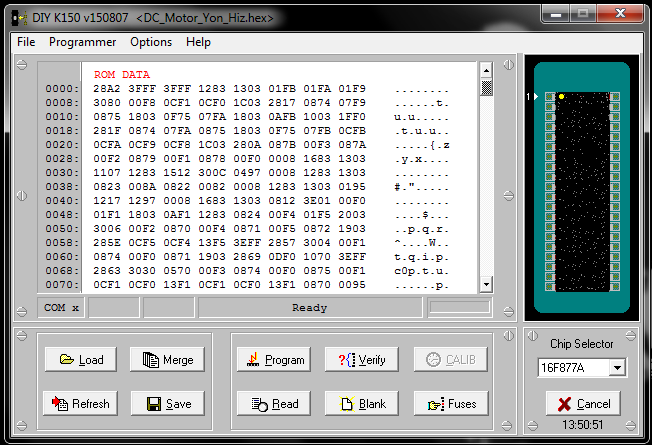The image size is (652, 445).
Task: Click hex value 28A2 in first row
Action: click(107, 89)
